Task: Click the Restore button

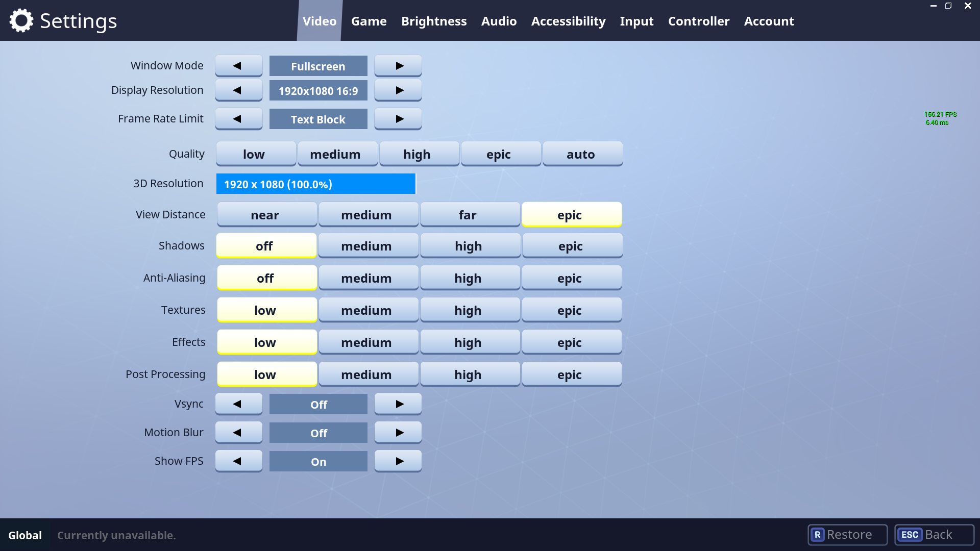Action: 847,535
